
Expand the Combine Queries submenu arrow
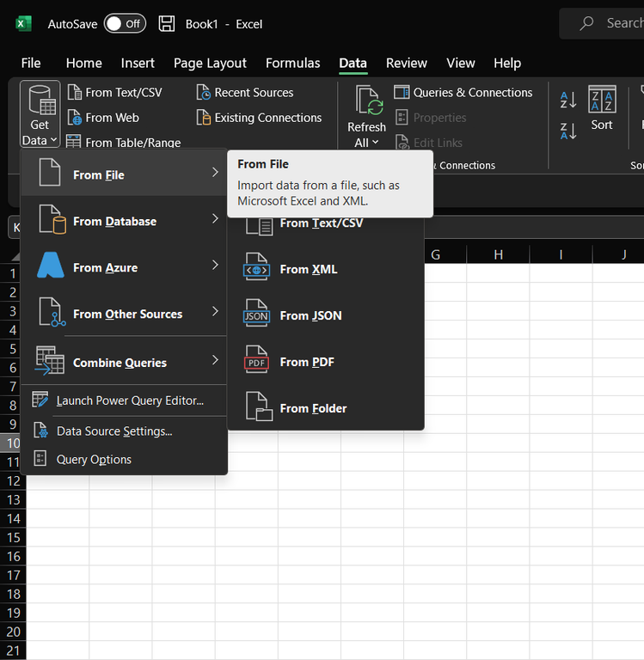(x=215, y=361)
